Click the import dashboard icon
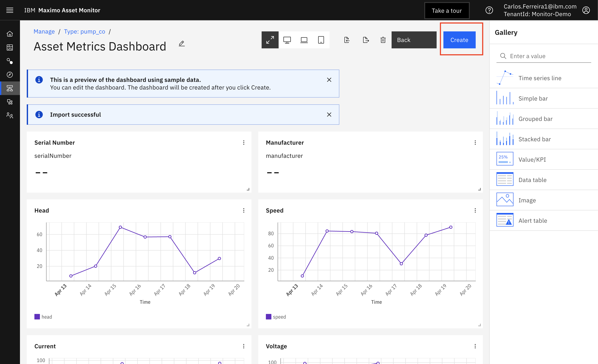This screenshot has width=598, height=364. point(347,40)
